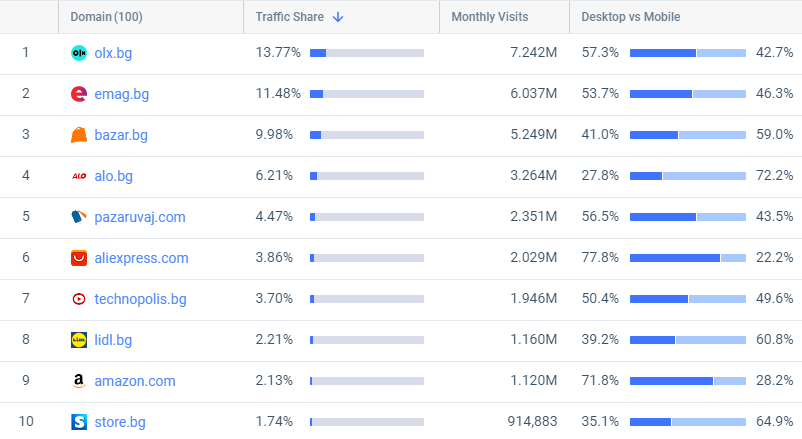802x439 pixels.
Task: Select the 4.47% traffic share value
Action: pos(274,216)
